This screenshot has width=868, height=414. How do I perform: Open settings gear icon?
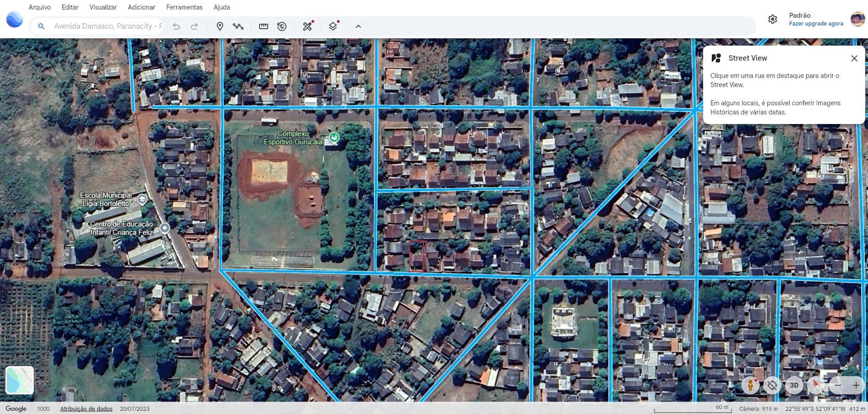tap(772, 19)
